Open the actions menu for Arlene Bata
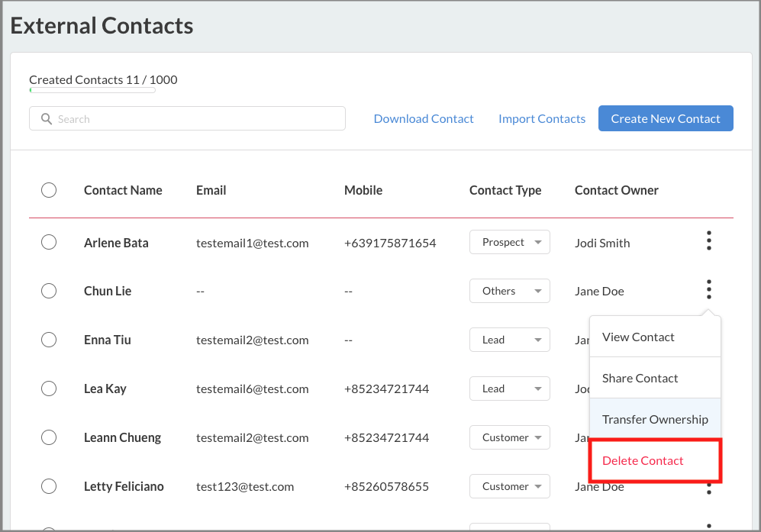This screenshot has width=761, height=532. coord(708,240)
